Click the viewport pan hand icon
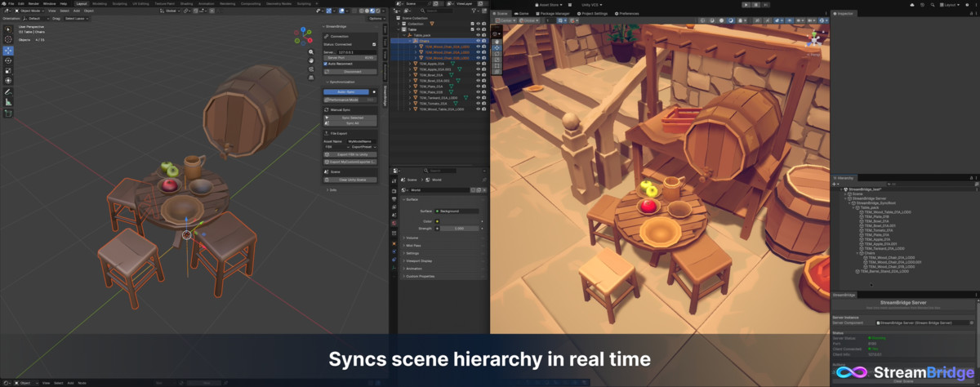The width and height of the screenshot is (980, 387). coord(312,61)
